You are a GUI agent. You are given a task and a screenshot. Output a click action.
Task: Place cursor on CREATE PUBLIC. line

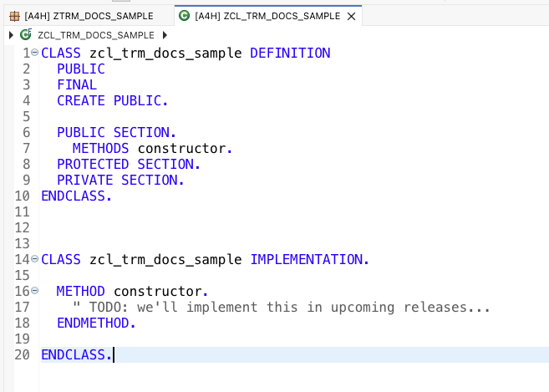(112, 101)
